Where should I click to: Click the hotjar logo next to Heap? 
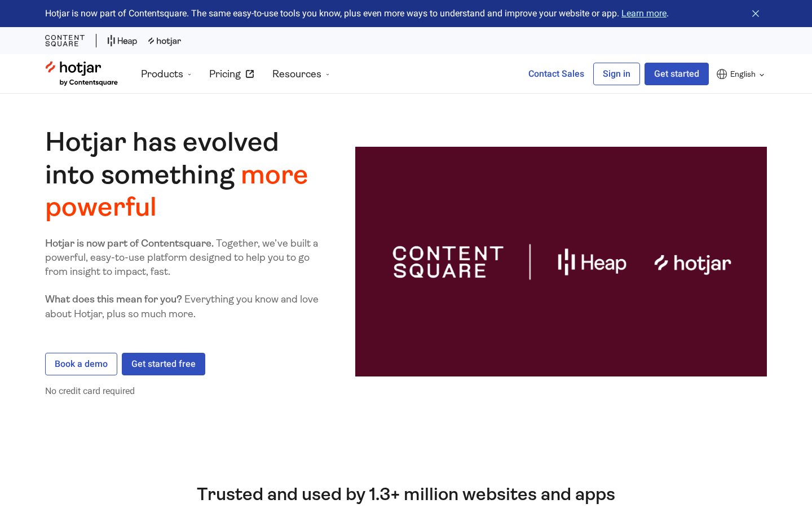pyautogui.click(x=164, y=41)
